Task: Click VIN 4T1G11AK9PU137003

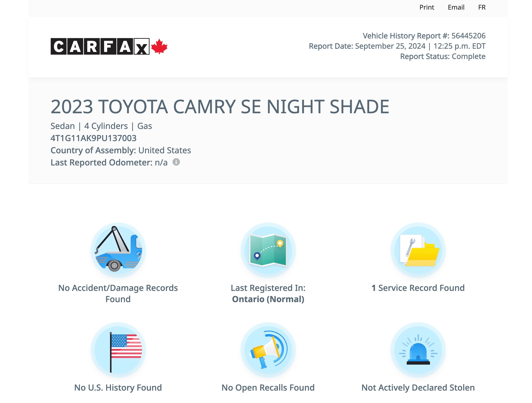Action: [x=93, y=138]
